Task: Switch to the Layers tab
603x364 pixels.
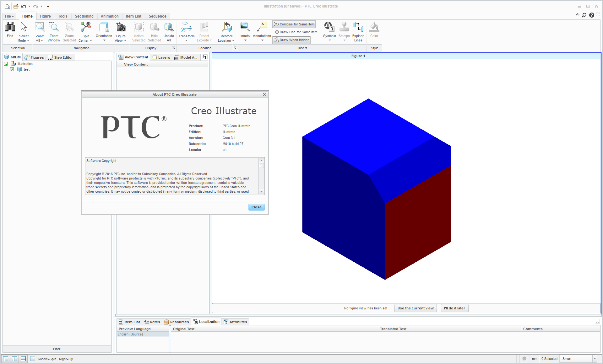Action: 161,57
